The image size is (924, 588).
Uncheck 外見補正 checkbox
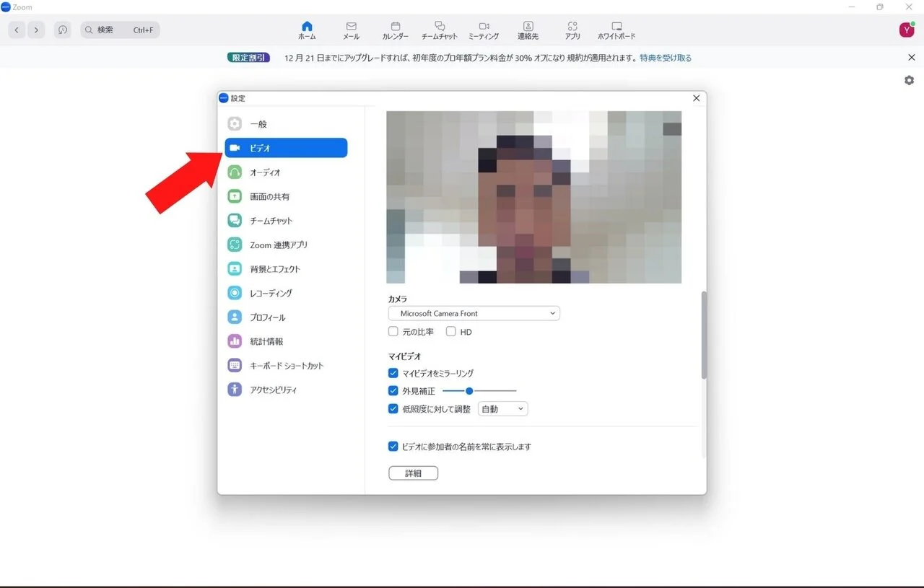point(393,391)
